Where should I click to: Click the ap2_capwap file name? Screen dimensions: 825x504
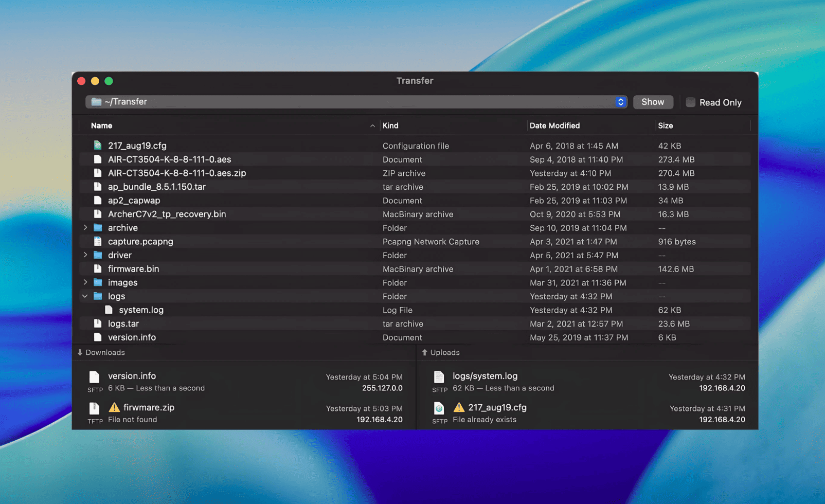point(134,200)
